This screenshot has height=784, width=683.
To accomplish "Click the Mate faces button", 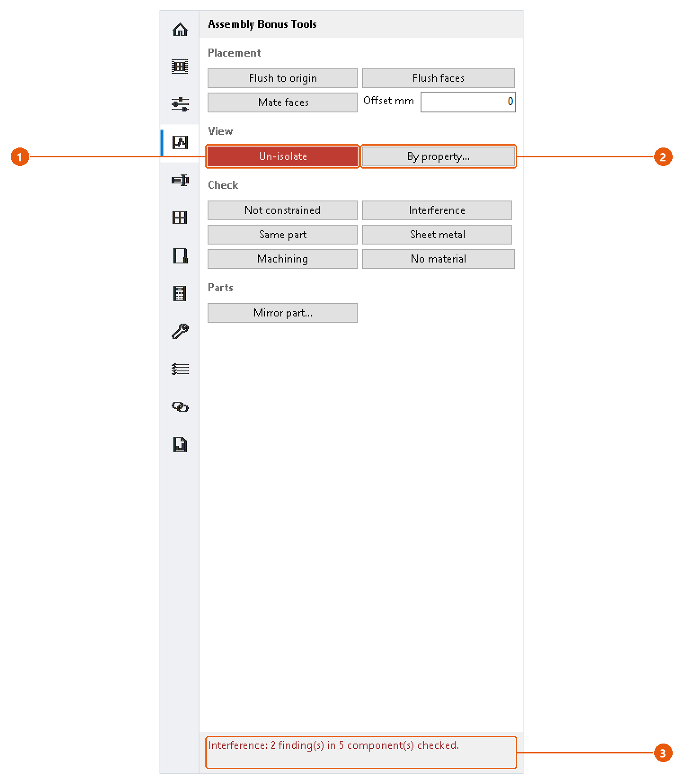I will [283, 102].
